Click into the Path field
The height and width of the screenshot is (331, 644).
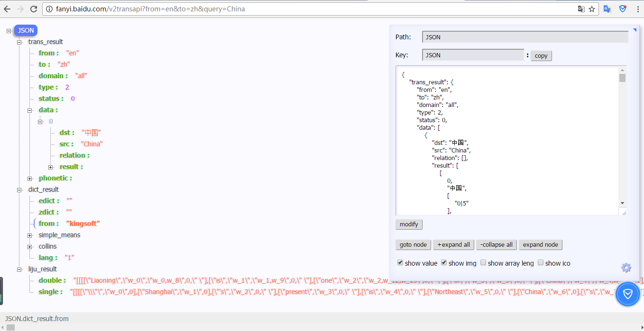[x=525, y=37]
